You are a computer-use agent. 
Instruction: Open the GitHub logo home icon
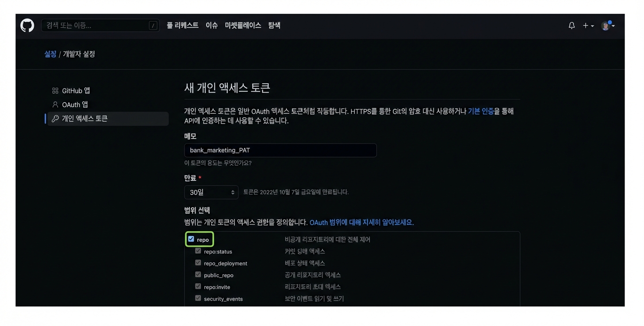click(27, 26)
